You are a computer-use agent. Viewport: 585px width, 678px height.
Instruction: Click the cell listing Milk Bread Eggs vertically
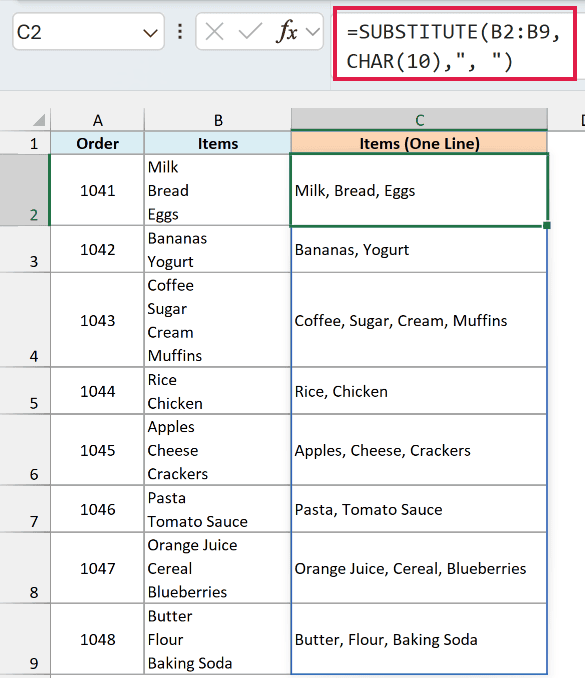click(x=218, y=190)
